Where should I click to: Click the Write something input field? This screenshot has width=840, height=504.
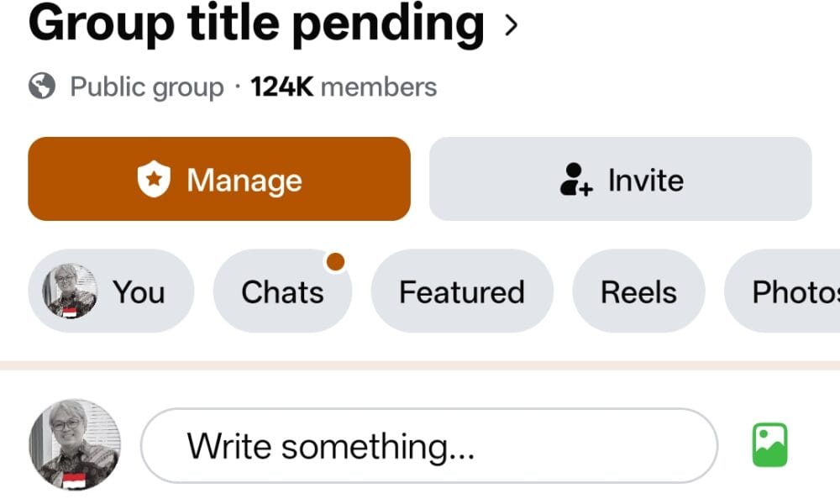[429, 445]
